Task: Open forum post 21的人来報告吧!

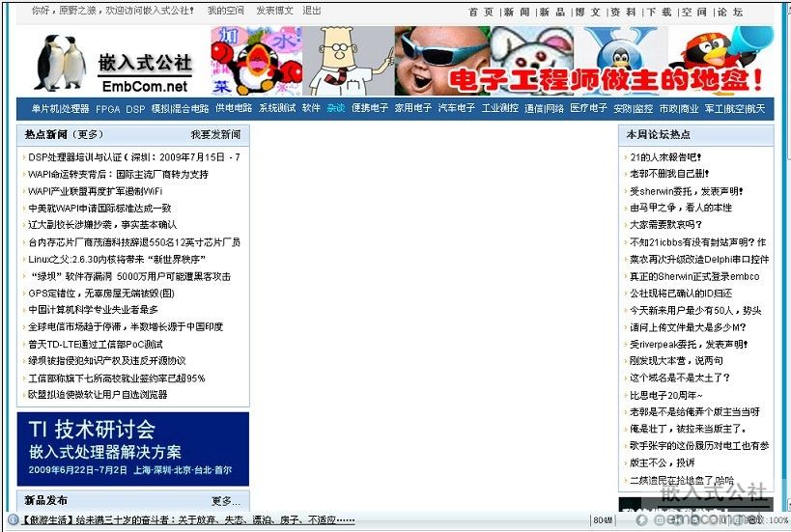Action: click(x=665, y=157)
